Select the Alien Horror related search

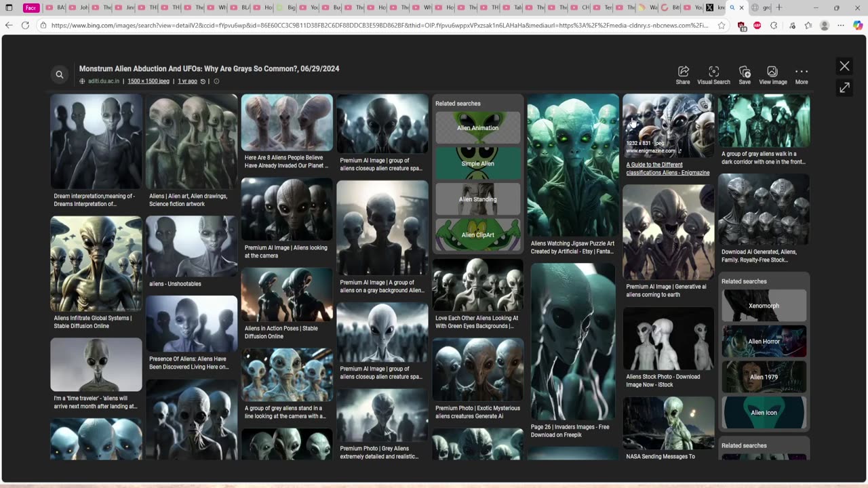click(764, 342)
